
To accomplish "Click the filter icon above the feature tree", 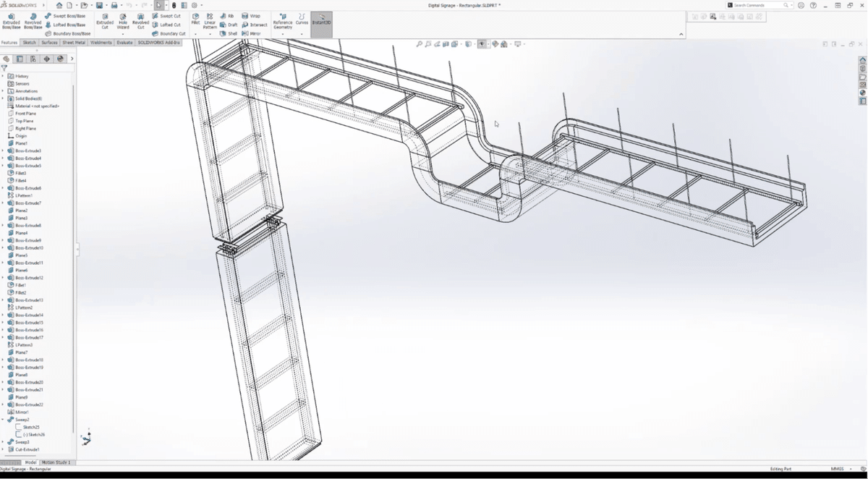I will [4, 68].
